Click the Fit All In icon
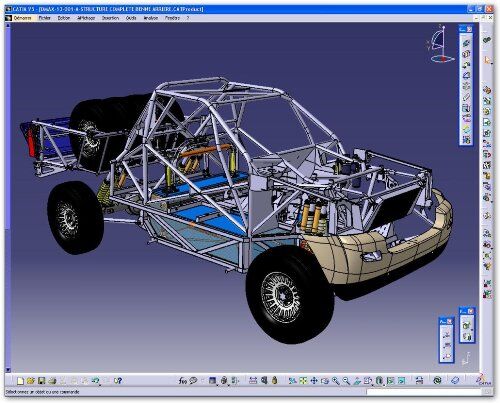Screen dimensions: 500x403 click(303, 380)
